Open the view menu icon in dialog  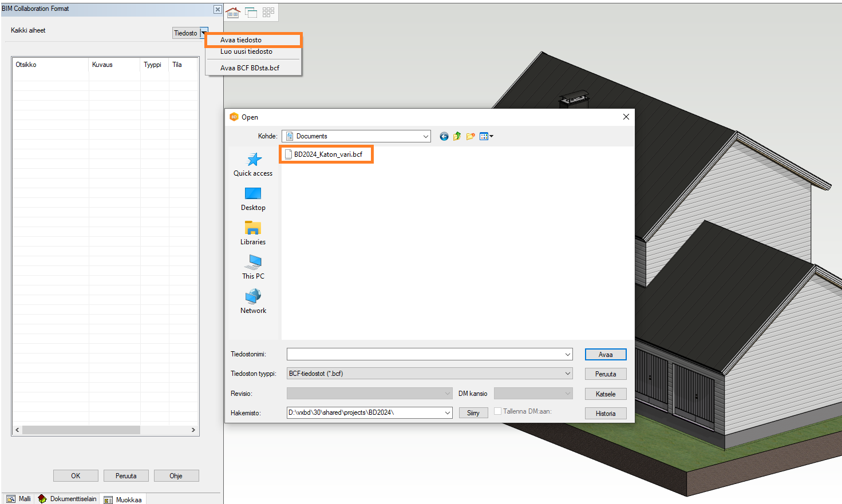coord(486,136)
